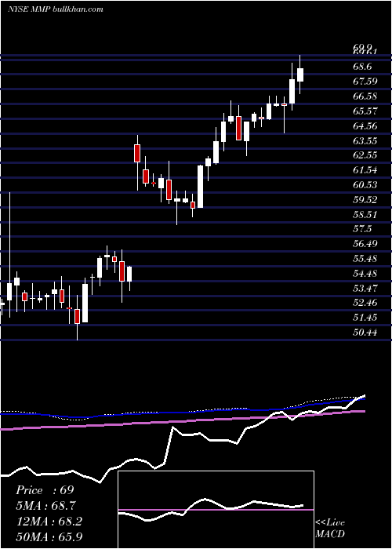
Task: Select the 55.48 price axis label
Action: pos(365,259)
